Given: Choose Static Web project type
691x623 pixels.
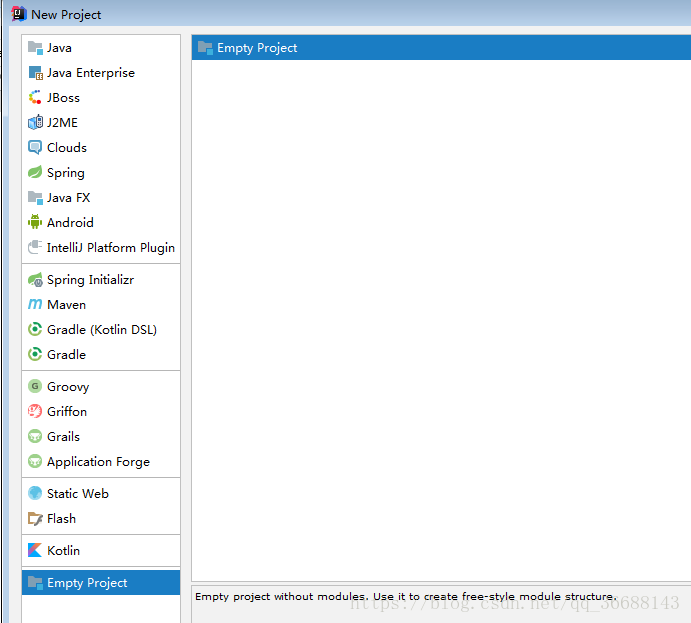Looking at the screenshot, I should click(101, 493).
